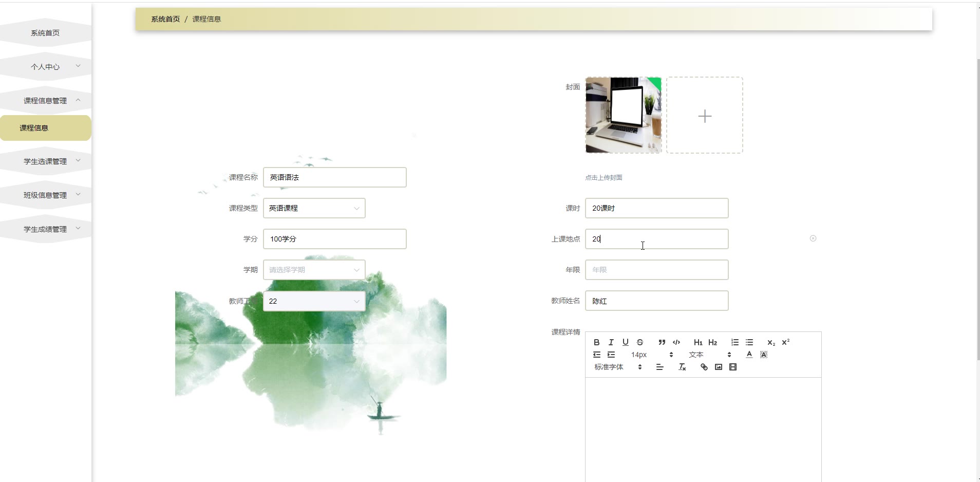Focus the 课程名称 field containing 英语语法

click(x=335, y=177)
